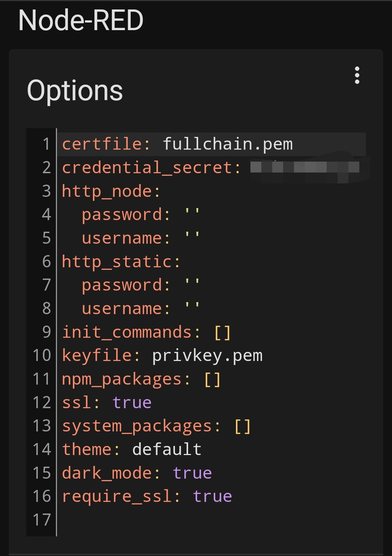Click the dark_mode true value
This screenshot has height=556, width=392.
click(x=192, y=473)
